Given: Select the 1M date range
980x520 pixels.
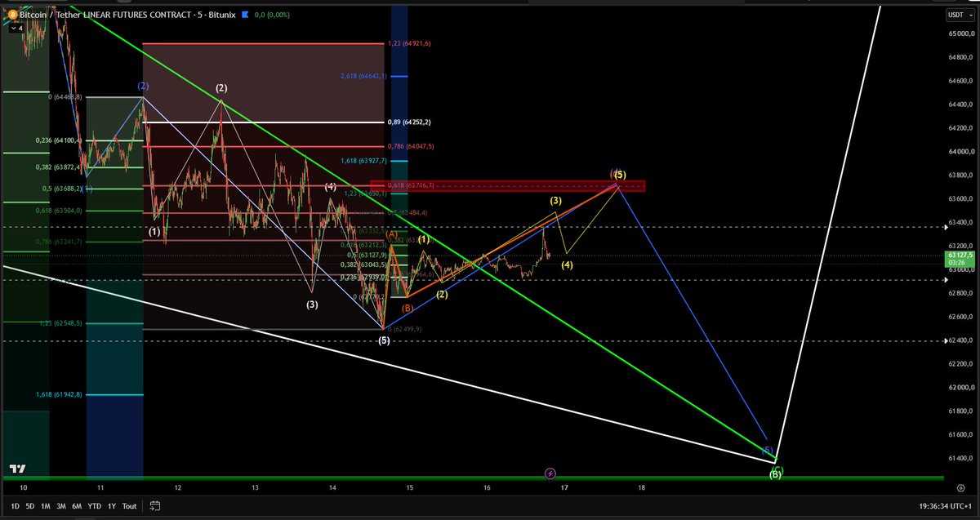Looking at the screenshot, I should (x=47, y=506).
